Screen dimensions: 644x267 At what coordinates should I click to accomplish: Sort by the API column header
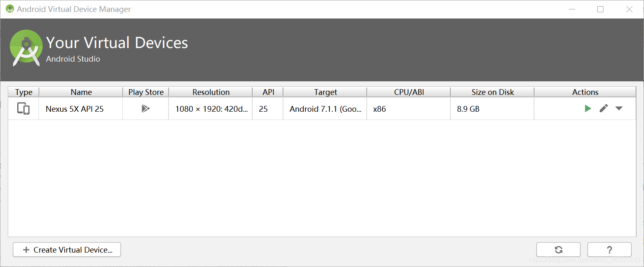[x=268, y=92]
